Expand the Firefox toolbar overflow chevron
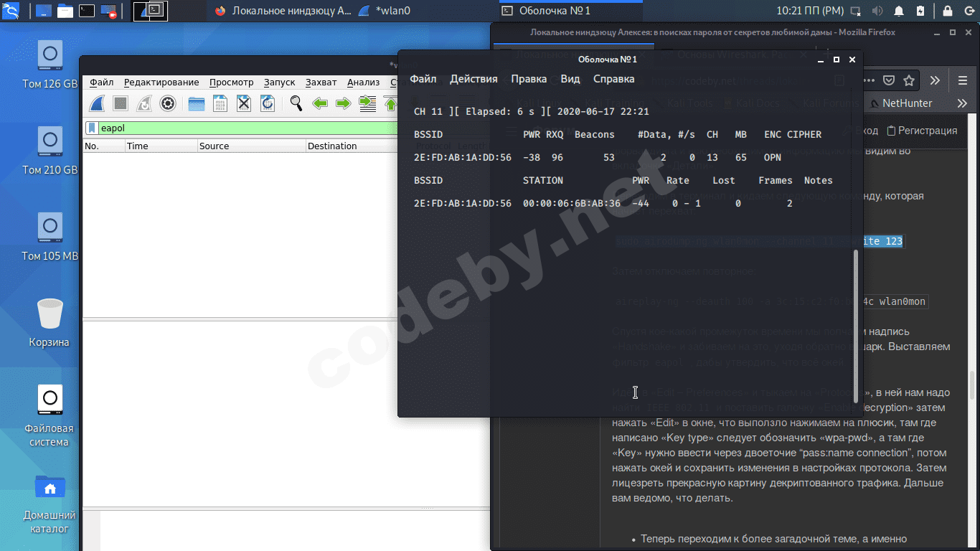Image resolution: width=980 pixels, height=551 pixels. (935, 80)
